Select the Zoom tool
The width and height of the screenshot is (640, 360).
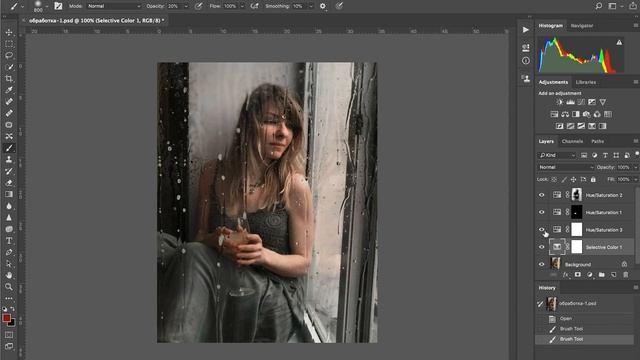(9, 287)
